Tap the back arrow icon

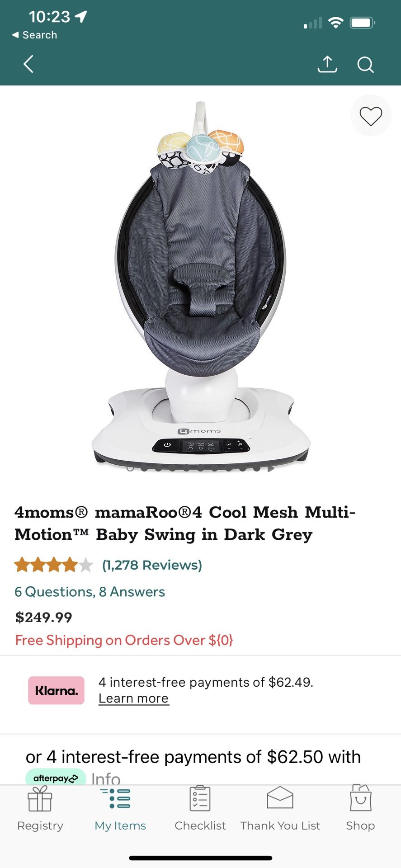click(x=28, y=64)
